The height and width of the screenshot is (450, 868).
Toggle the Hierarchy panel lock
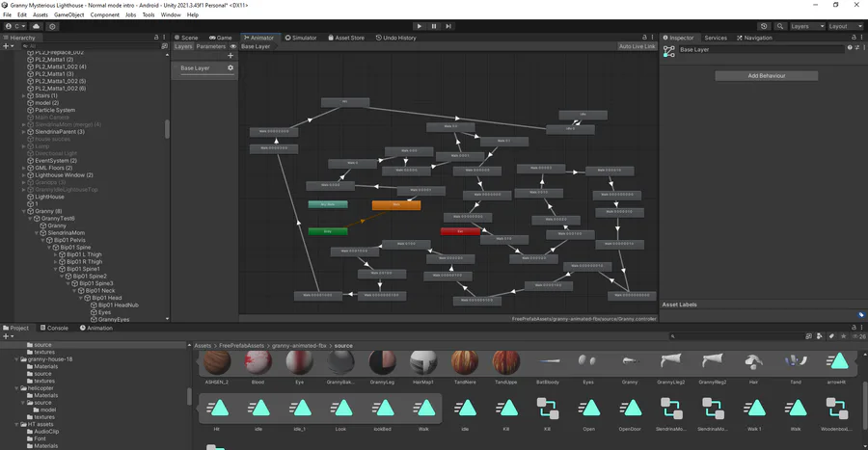click(156, 38)
